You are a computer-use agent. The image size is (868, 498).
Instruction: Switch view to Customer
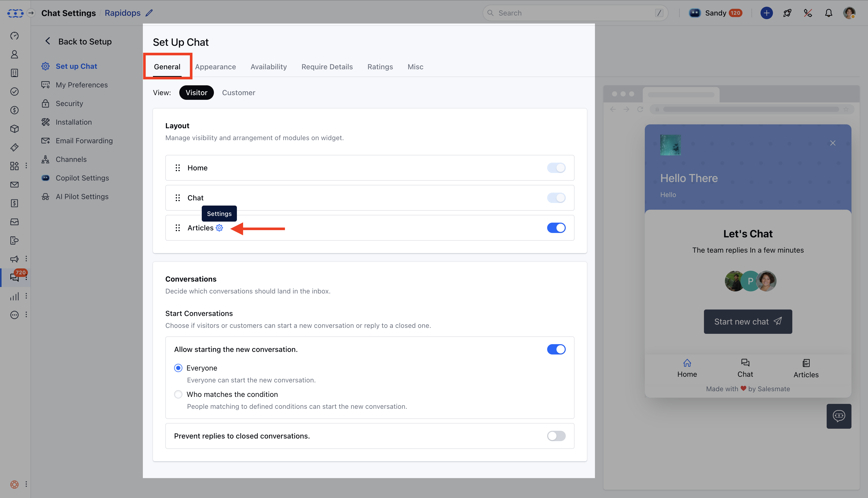point(238,93)
